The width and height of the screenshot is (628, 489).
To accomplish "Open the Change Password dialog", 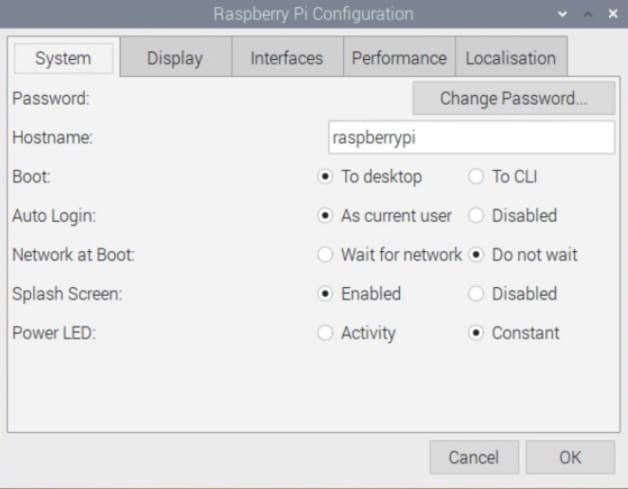I will click(514, 98).
